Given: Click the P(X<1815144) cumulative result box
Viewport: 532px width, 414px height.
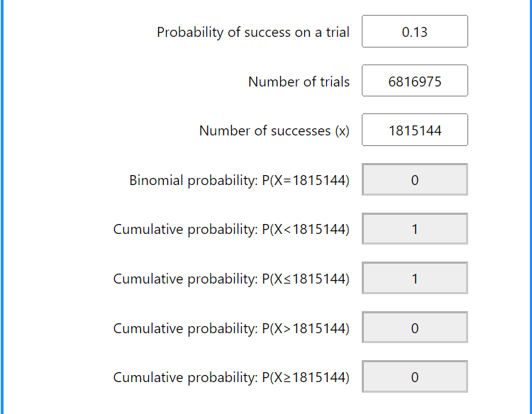Looking at the screenshot, I should click(414, 229).
